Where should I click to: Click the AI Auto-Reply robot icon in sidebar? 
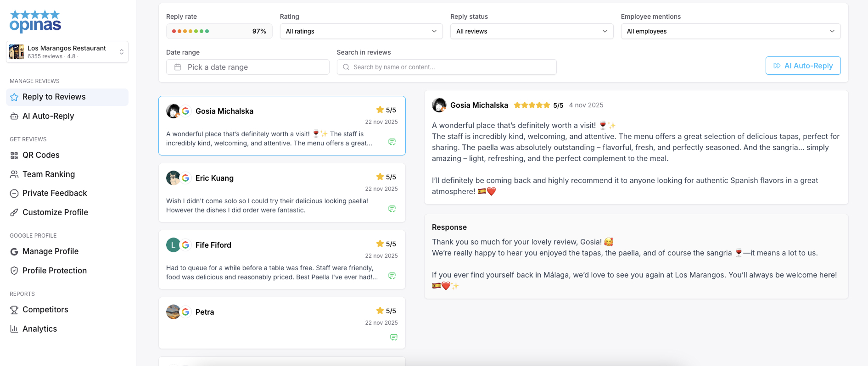[14, 116]
